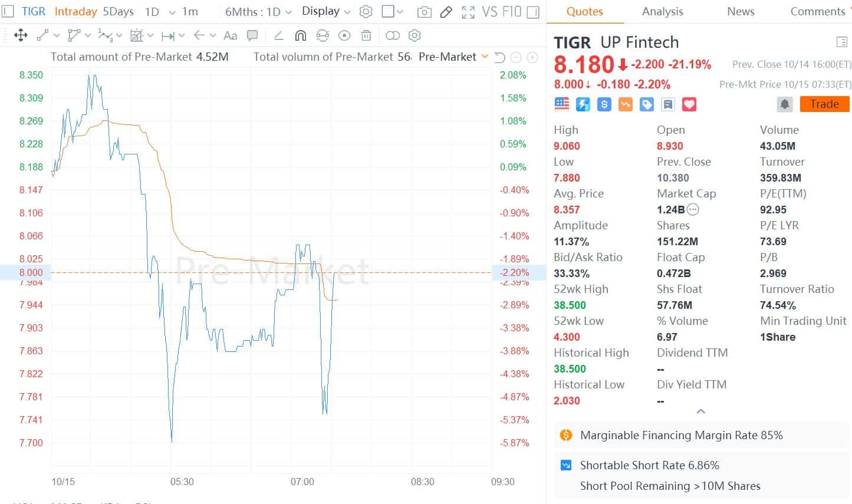Click the pencil drawing icon
The width and height of the screenshot is (852, 504).
coord(446,12)
